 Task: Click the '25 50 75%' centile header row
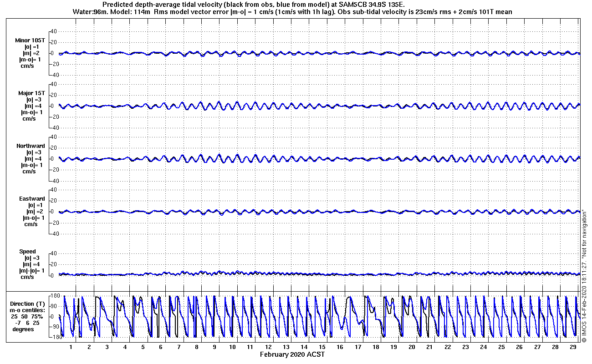point(27,316)
